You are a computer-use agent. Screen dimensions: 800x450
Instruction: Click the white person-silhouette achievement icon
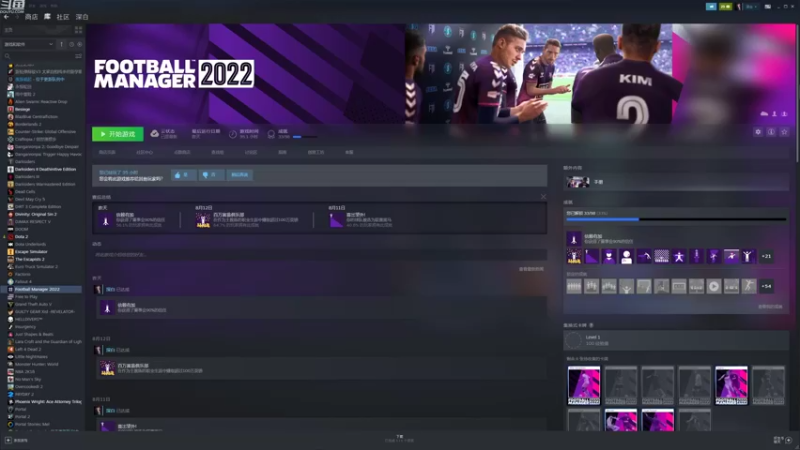(627, 256)
